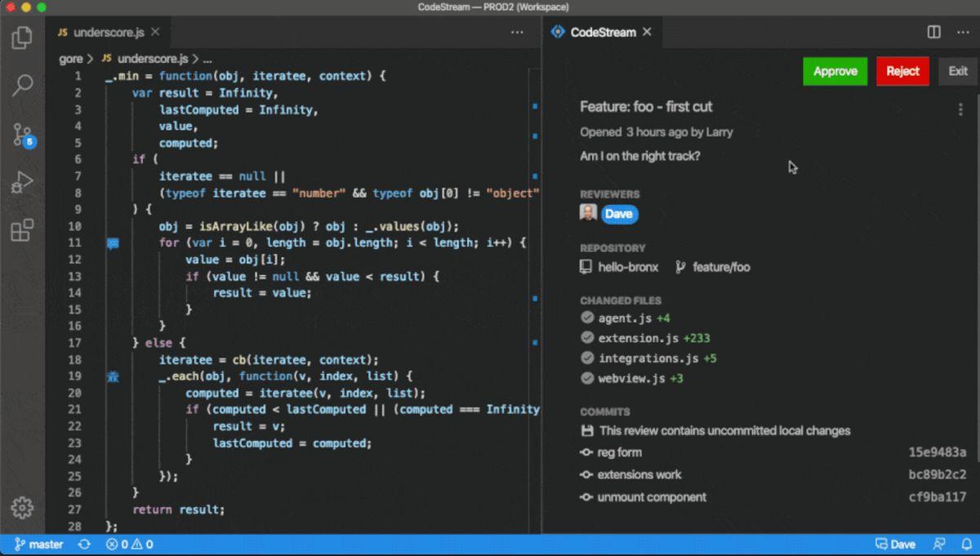
Task: Open changed file agent.js
Action: click(x=626, y=318)
